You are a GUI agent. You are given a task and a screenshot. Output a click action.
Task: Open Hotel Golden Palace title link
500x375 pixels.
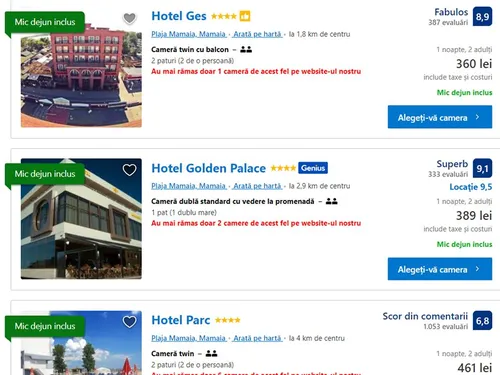coord(209,168)
